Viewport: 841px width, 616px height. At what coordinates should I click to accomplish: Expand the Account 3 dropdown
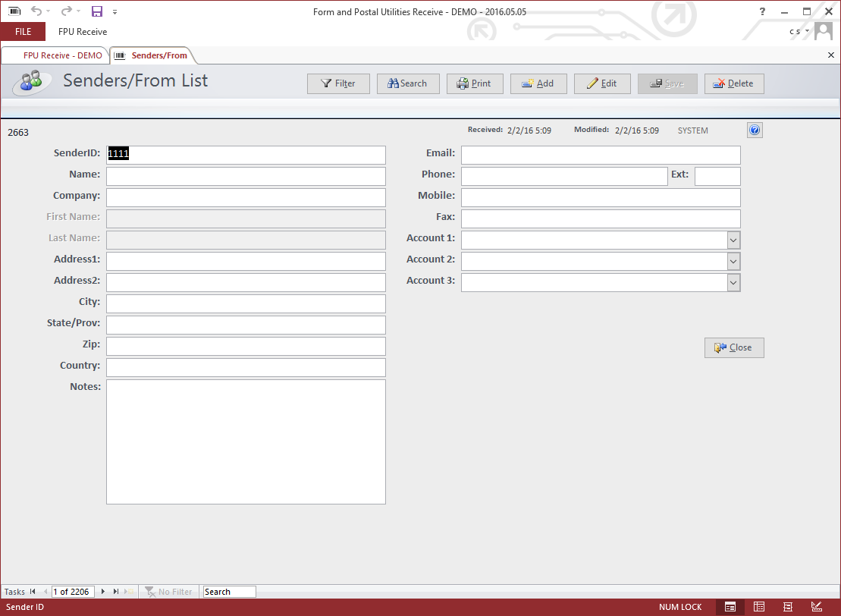pyautogui.click(x=733, y=282)
